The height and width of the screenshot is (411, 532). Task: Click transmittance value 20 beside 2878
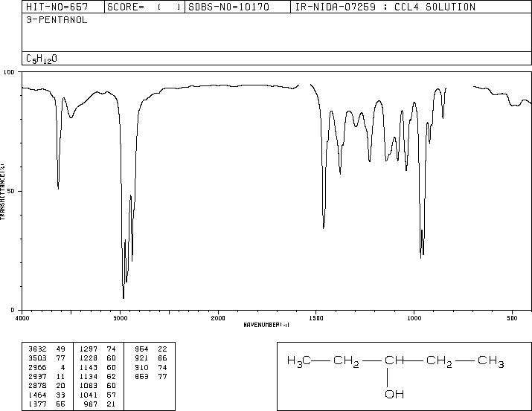click(x=60, y=386)
